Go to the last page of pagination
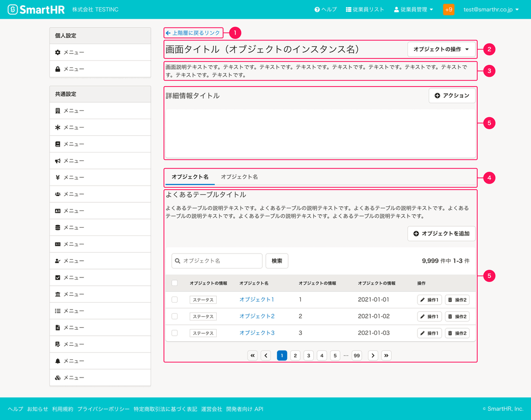531x420 pixels. coord(386,355)
